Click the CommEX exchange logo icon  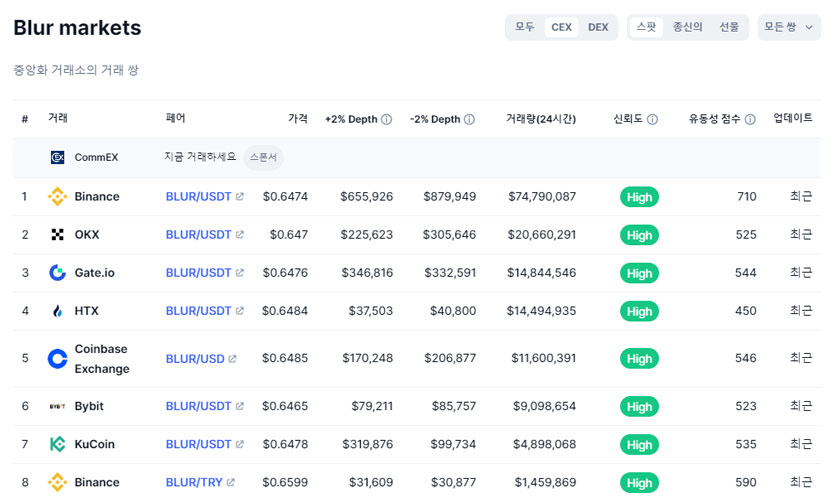point(57,157)
